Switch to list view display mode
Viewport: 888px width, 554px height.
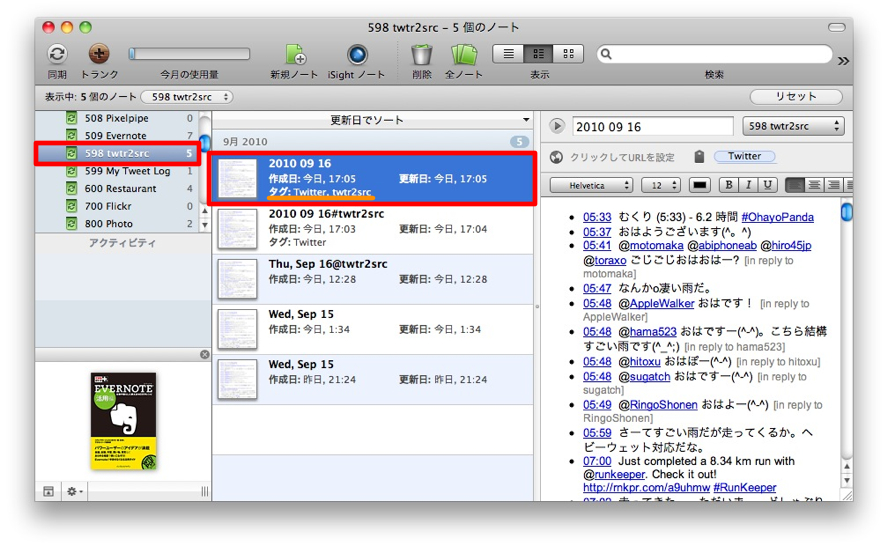tap(510, 54)
